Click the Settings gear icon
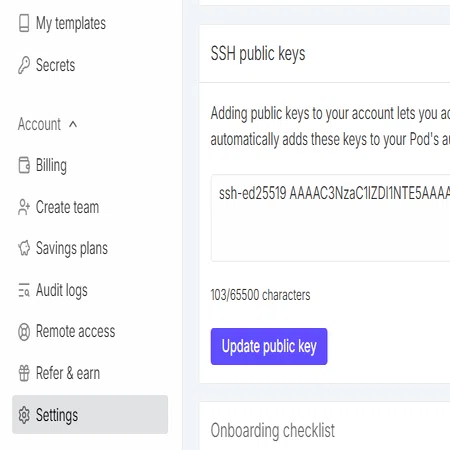Screen dimensions: 450x450 24,415
